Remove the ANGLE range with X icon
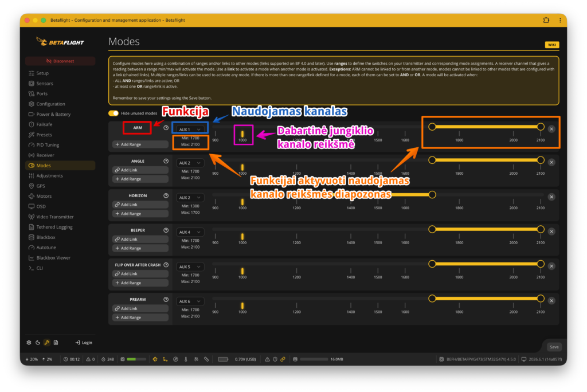 pyautogui.click(x=551, y=162)
